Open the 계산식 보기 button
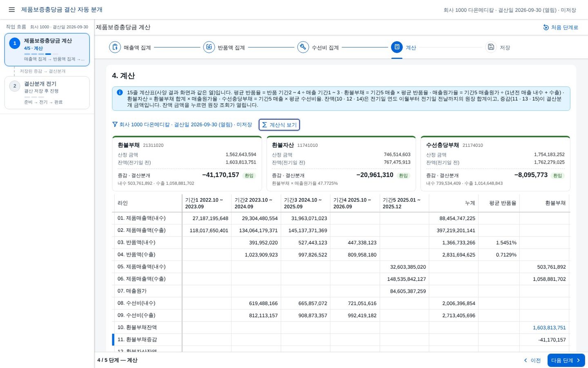This screenshot has width=588, height=368. point(279,125)
